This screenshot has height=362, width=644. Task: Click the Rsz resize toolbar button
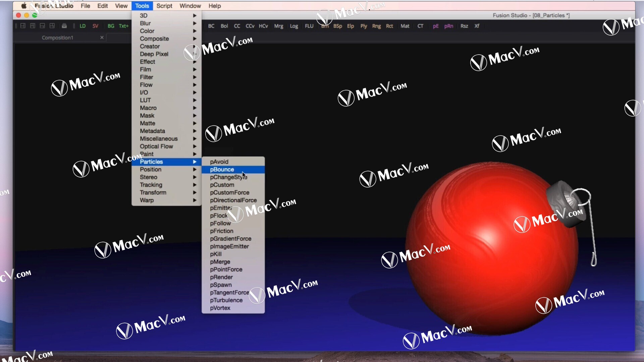[464, 26]
